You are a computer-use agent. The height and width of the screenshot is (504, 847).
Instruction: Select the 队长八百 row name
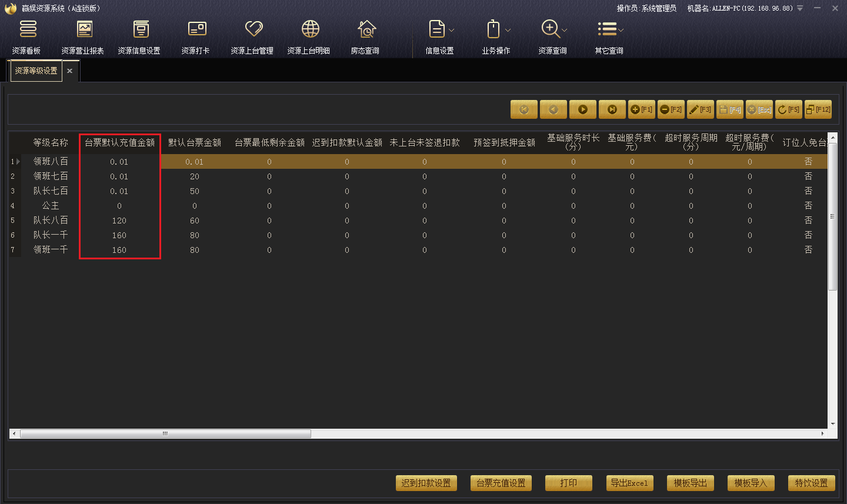[51, 220]
